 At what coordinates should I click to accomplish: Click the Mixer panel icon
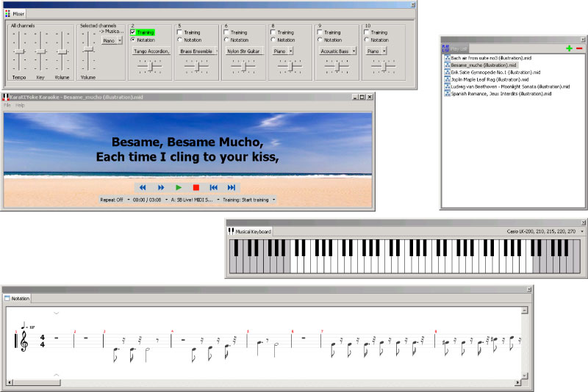click(x=8, y=14)
